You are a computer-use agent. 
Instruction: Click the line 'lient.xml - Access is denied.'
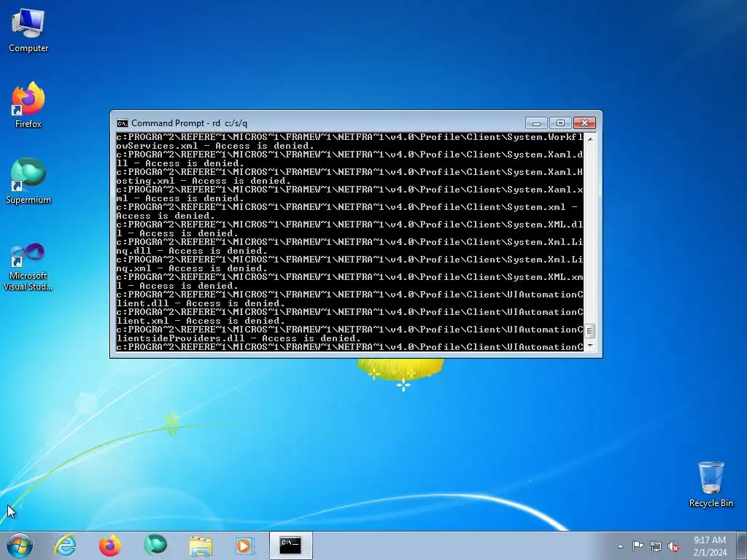[201, 321]
